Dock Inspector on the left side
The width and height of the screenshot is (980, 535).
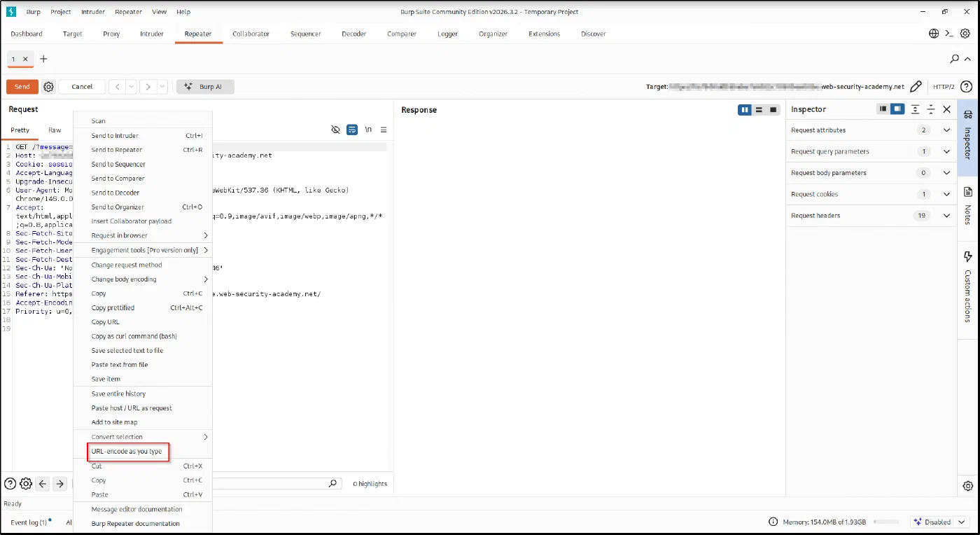(883, 109)
